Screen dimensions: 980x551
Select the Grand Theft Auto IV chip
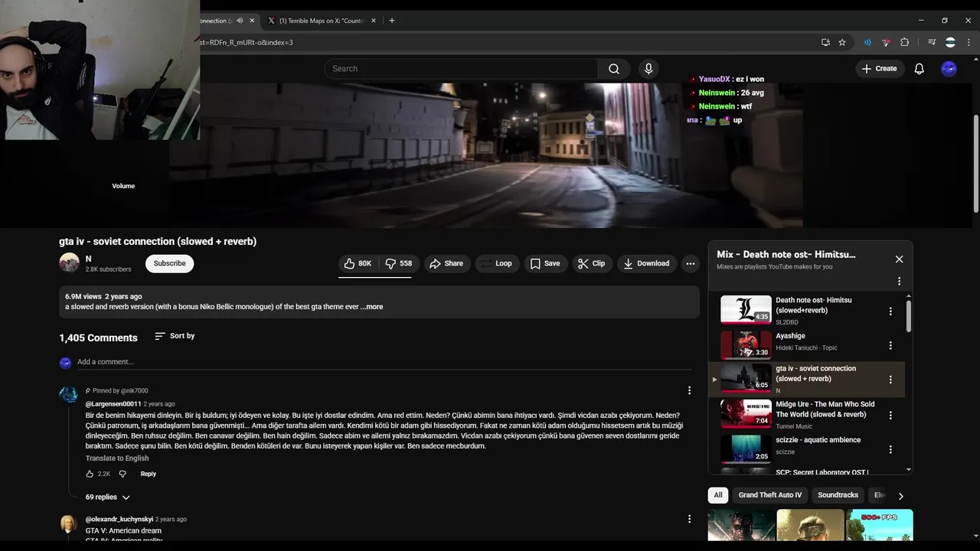(770, 495)
